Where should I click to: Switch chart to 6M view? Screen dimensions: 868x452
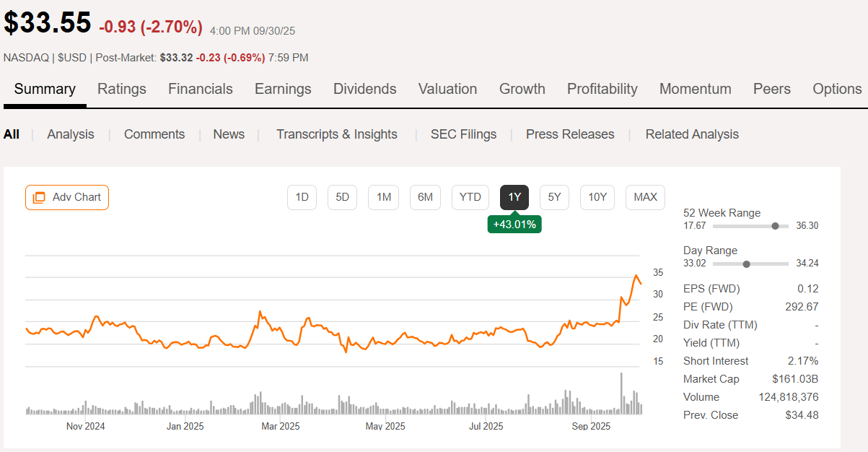coord(425,196)
